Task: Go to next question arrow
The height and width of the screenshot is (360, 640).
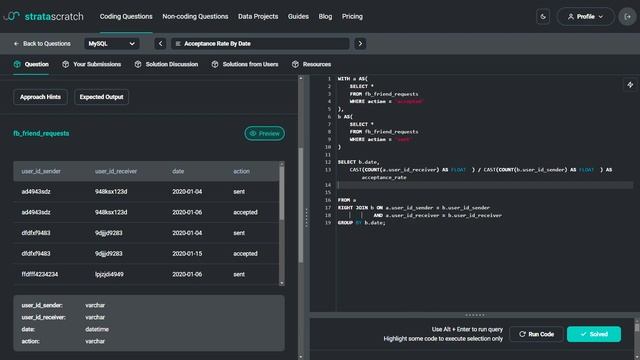Action: [x=360, y=44]
